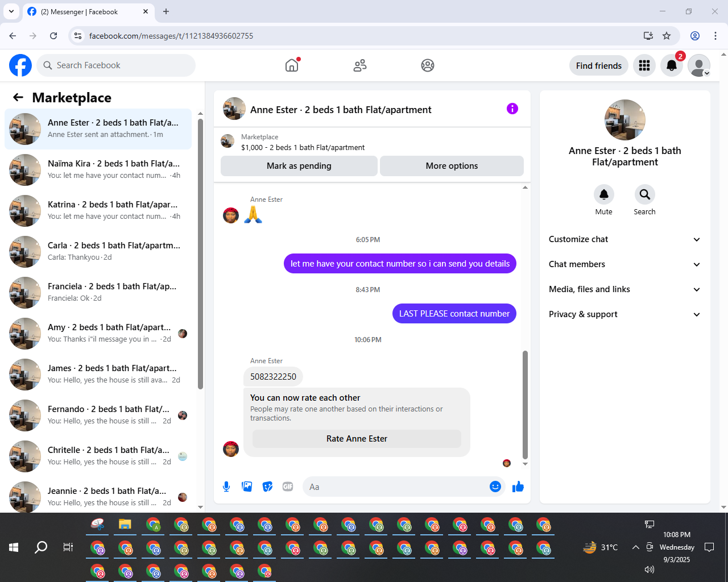This screenshot has width=728, height=582.
Task: Search within the conversation via Search icon
Action: 644,194
